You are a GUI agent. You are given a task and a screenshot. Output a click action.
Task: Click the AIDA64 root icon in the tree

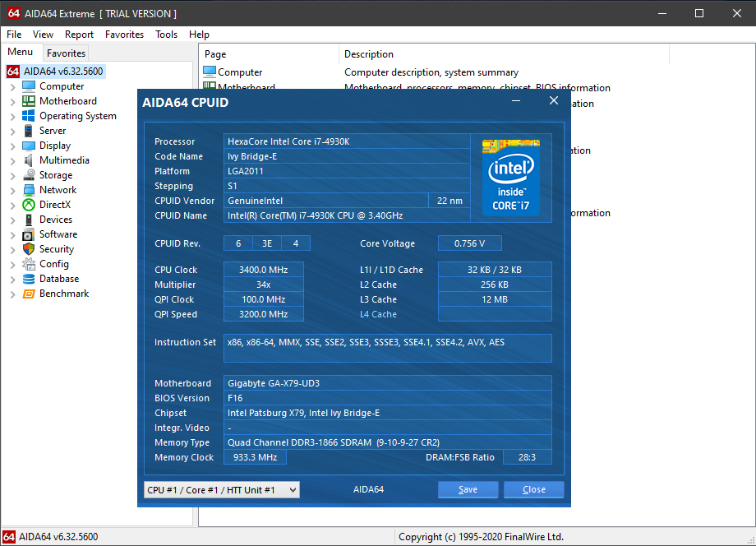pos(13,72)
